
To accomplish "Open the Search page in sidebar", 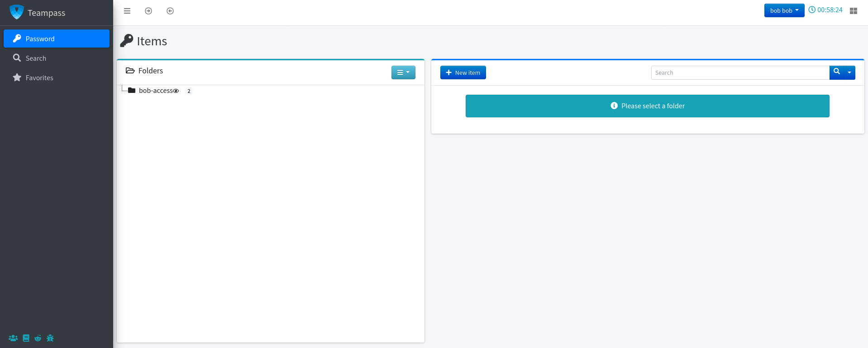I will (x=57, y=58).
